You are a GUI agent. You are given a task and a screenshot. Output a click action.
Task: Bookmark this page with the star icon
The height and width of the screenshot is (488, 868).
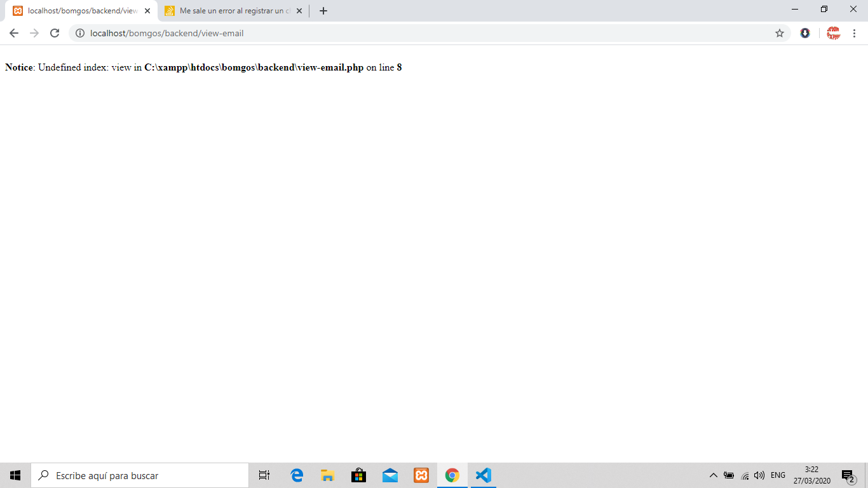780,33
